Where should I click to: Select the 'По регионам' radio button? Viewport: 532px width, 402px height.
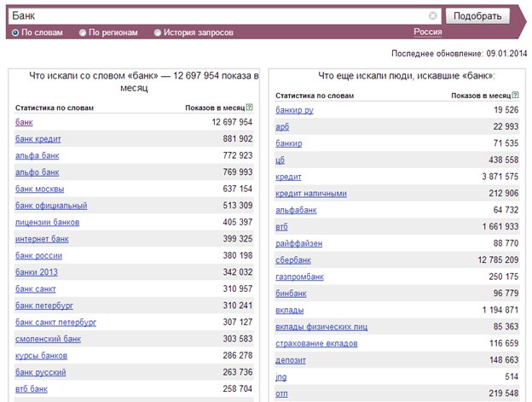(x=83, y=32)
